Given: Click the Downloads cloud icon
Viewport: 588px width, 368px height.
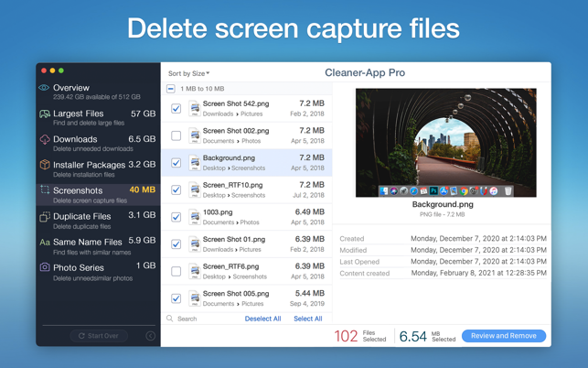Looking at the screenshot, I should pyautogui.click(x=45, y=139).
